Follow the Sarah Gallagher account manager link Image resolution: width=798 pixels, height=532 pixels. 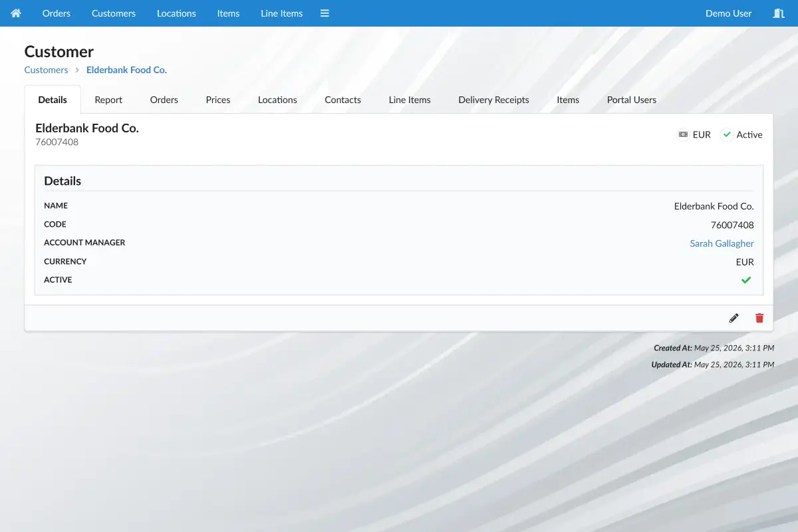pyautogui.click(x=722, y=243)
